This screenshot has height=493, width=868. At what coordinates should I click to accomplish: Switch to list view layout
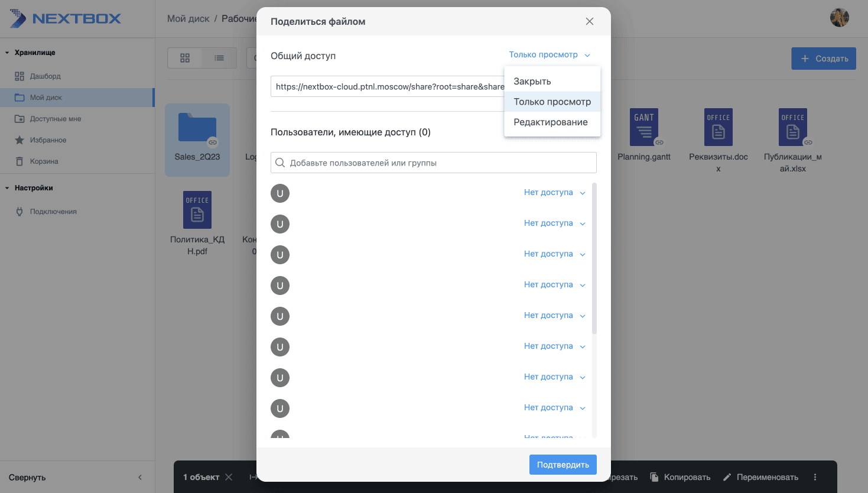(219, 58)
